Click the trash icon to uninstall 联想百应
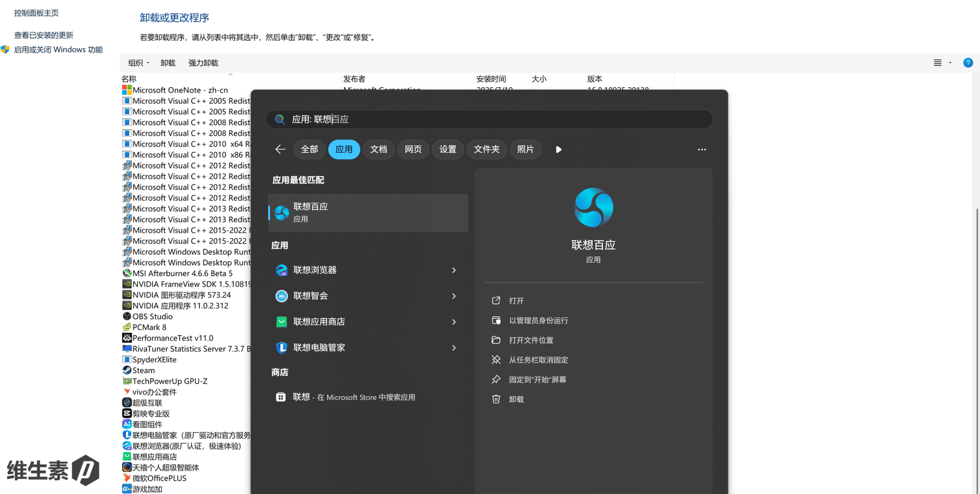The height and width of the screenshot is (494, 980). [x=496, y=399]
